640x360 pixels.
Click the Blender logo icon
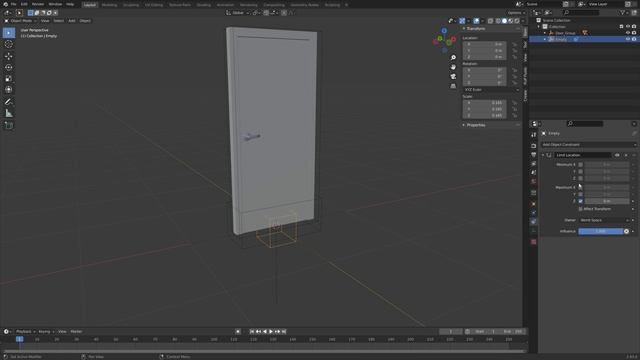point(5,4)
